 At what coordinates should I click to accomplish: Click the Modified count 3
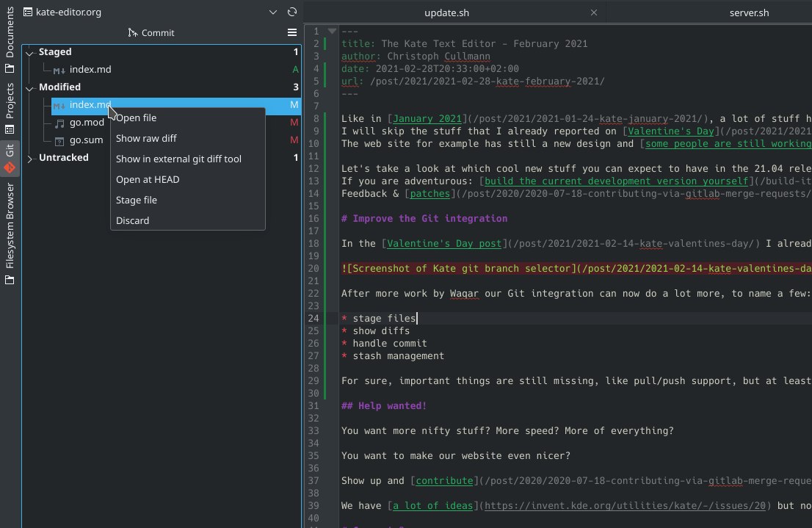point(296,87)
